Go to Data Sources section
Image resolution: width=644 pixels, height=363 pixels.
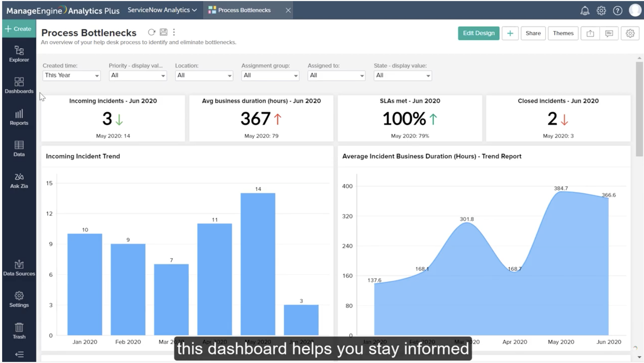[x=19, y=268]
